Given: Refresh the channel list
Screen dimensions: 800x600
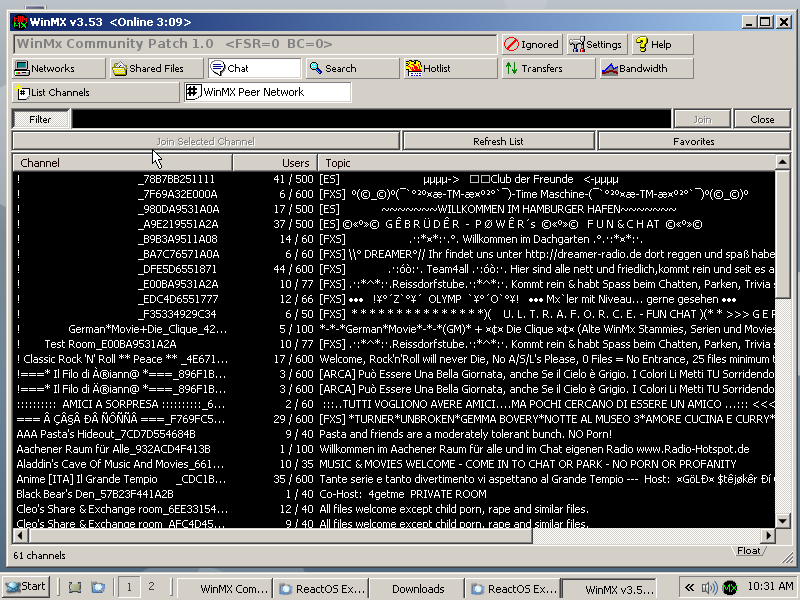Looking at the screenshot, I should click(x=498, y=141).
